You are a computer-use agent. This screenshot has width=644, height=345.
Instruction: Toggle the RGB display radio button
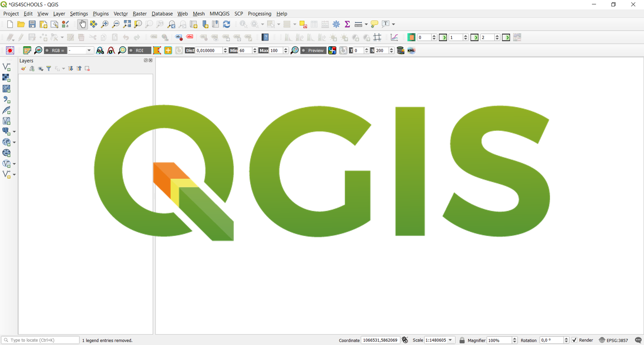pyautogui.click(x=47, y=50)
